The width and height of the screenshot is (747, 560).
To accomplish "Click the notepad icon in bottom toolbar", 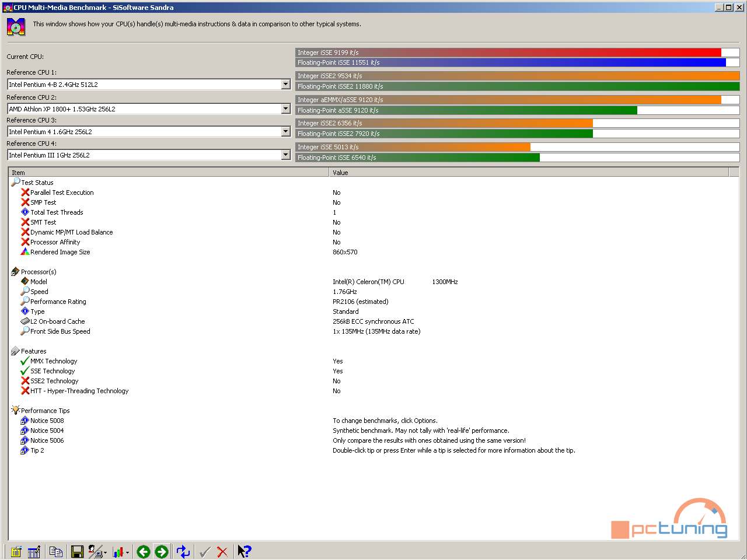I will point(16,552).
